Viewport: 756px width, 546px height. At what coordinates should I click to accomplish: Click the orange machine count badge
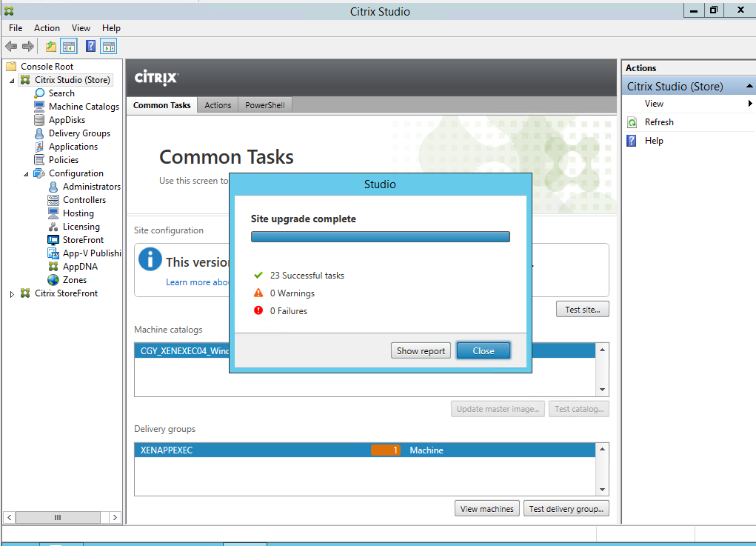pos(386,450)
